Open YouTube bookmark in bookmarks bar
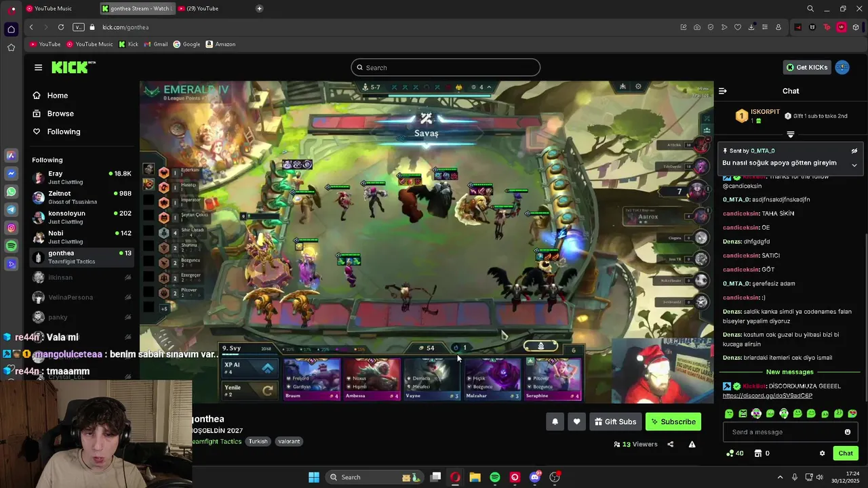 coord(45,44)
